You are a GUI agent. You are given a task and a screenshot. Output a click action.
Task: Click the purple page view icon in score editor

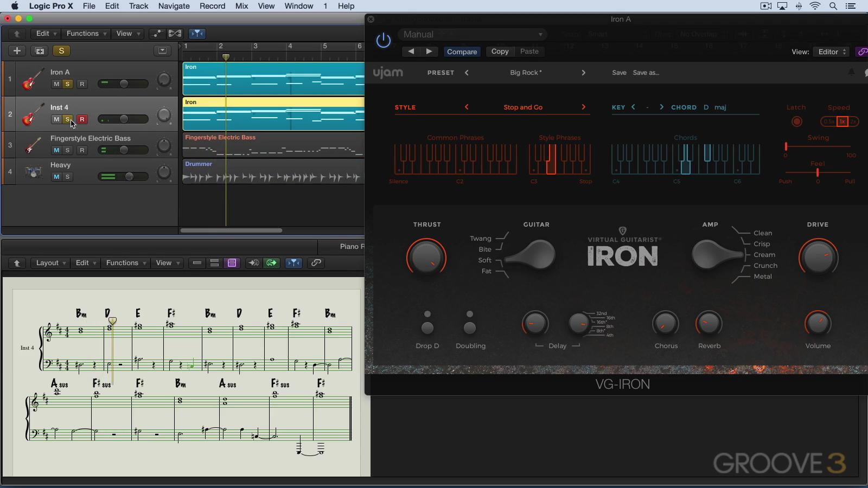pyautogui.click(x=232, y=263)
